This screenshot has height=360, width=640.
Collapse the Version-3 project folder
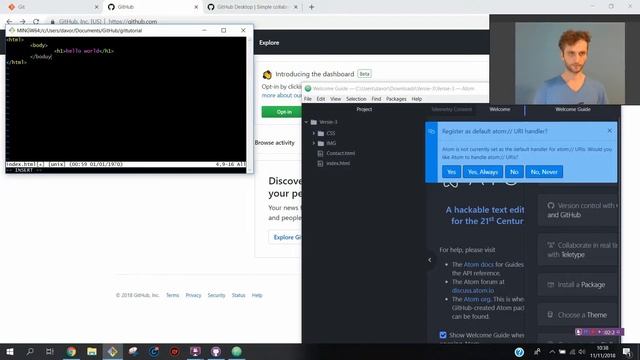pos(306,122)
